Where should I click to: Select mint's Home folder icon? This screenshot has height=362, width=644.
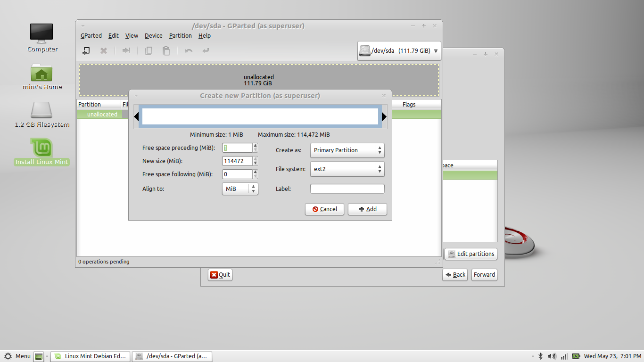coord(42,76)
